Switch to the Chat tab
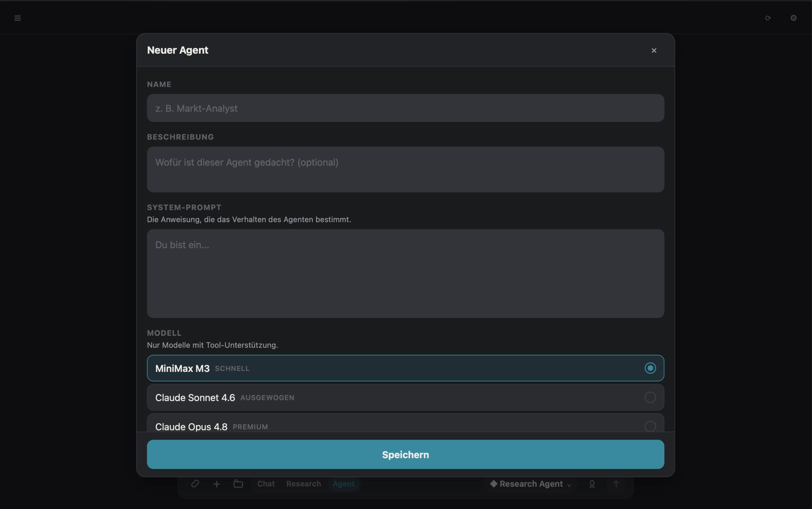Screen dimensions: 812x509 (266, 484)
